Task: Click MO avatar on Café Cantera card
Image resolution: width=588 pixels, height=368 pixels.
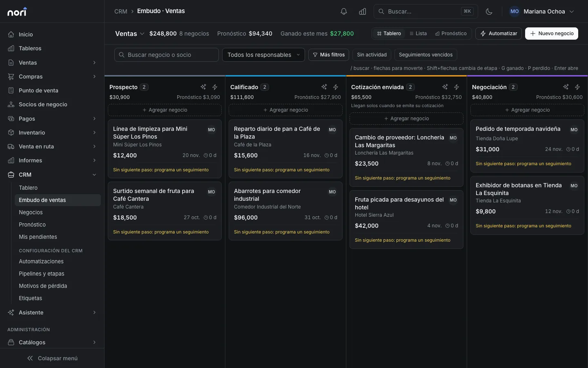Action: click(212, 192)
